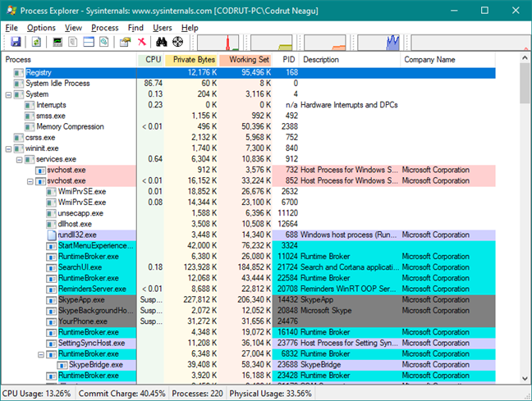This screenshot has width=532, height=401.
Task: Open the Help menu
Action: tap(190, 28)
